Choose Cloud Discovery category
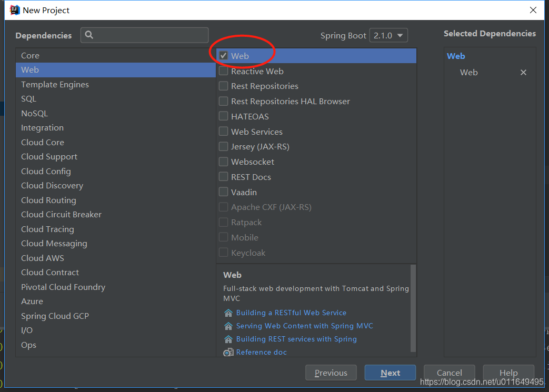Image resolution: width=549 pixels, height=392 pixels. pos(116,186)
